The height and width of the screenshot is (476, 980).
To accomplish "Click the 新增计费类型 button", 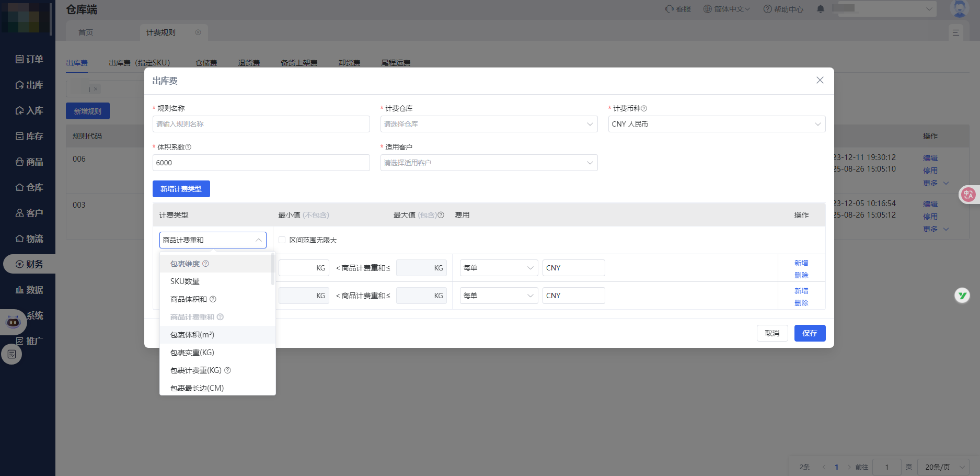I will (x=181, y=189).
